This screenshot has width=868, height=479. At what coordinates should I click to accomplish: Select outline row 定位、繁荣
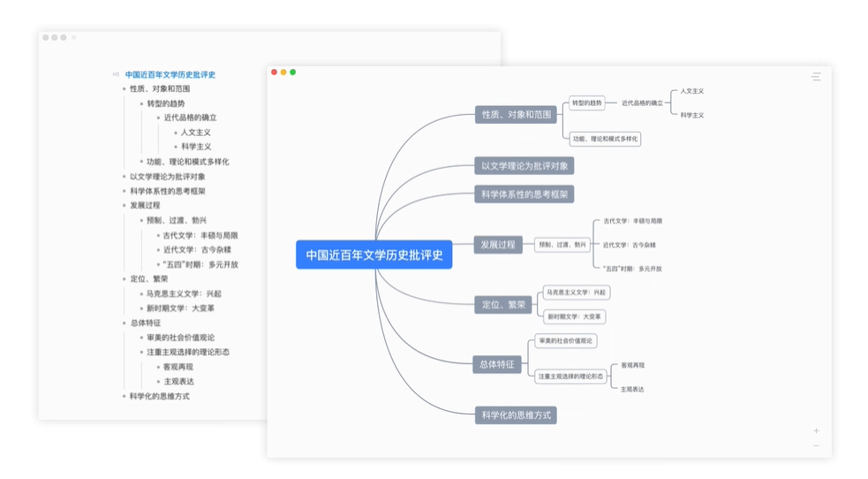point(149,279)
